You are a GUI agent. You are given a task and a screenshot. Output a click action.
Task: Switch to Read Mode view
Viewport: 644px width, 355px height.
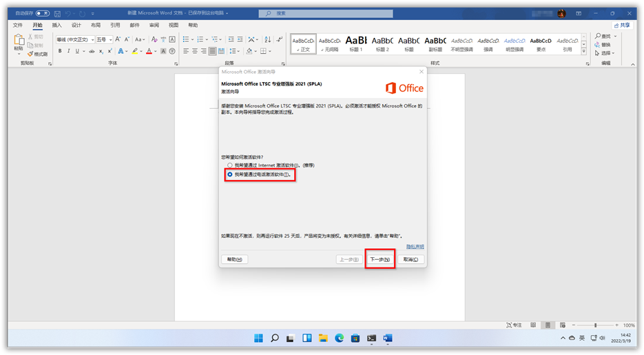point(533,325)
